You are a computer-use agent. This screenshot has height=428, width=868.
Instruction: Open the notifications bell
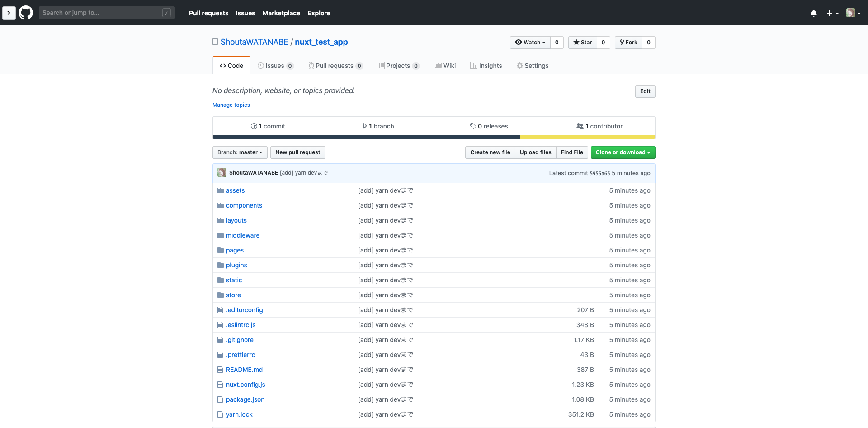(814, 13)
